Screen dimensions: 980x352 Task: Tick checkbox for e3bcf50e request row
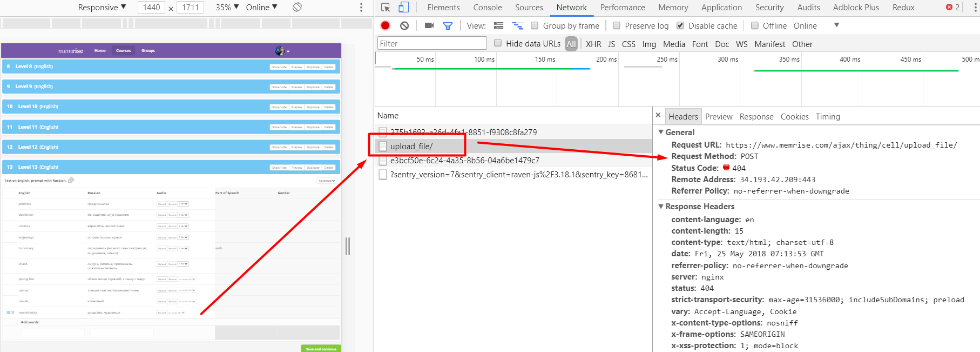tap(383, 160)
